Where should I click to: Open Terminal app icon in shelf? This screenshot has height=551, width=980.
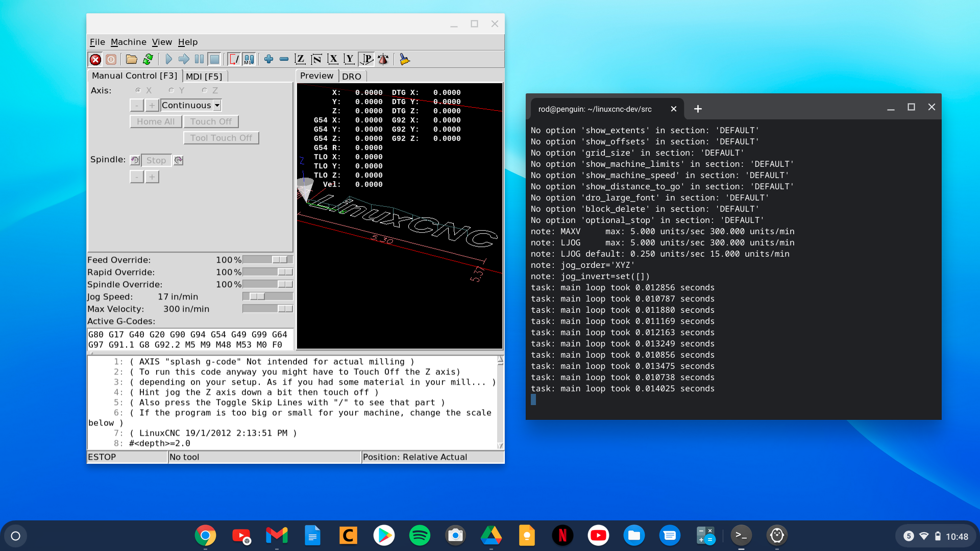(741, 536)
